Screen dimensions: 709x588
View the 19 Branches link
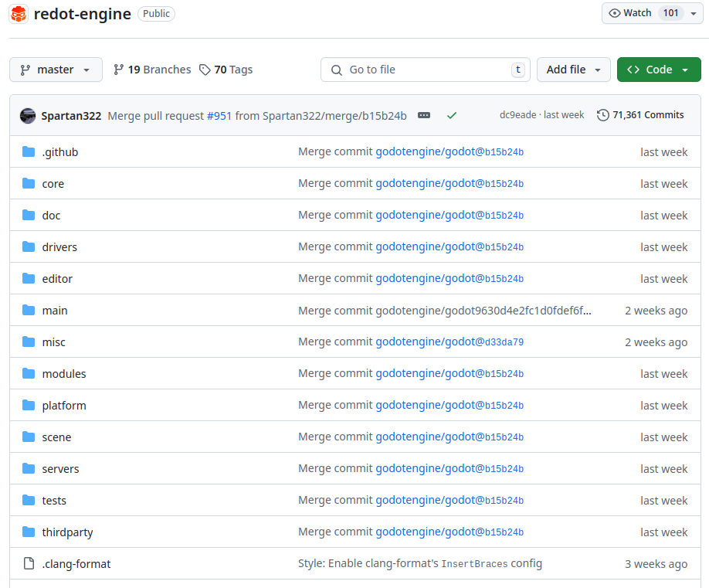152,70
